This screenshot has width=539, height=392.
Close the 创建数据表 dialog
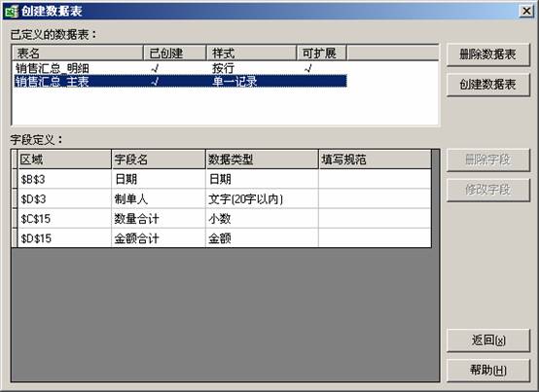tap(526, 12)
